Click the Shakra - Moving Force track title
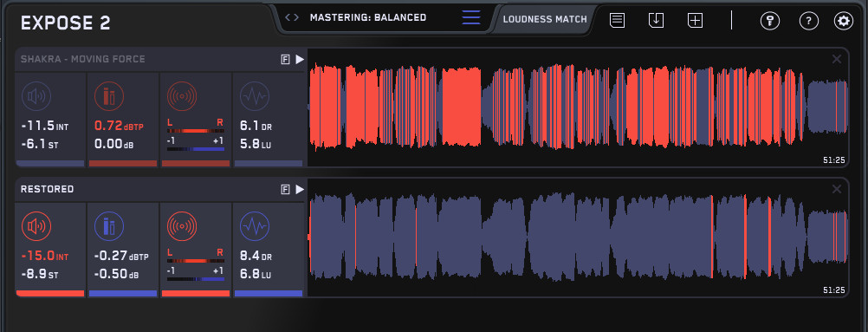Screen dimensions: 868x332 83,59
